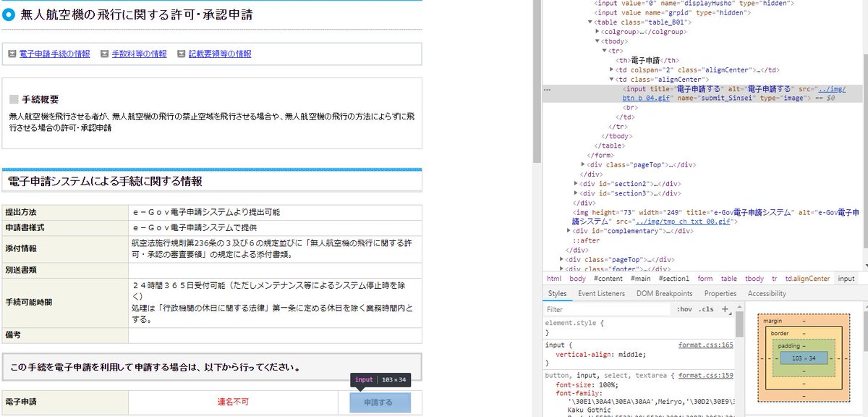This screenshot has width=868, height=417.
Task: Select the body breadcrumb
Action: tap(577, 279)
